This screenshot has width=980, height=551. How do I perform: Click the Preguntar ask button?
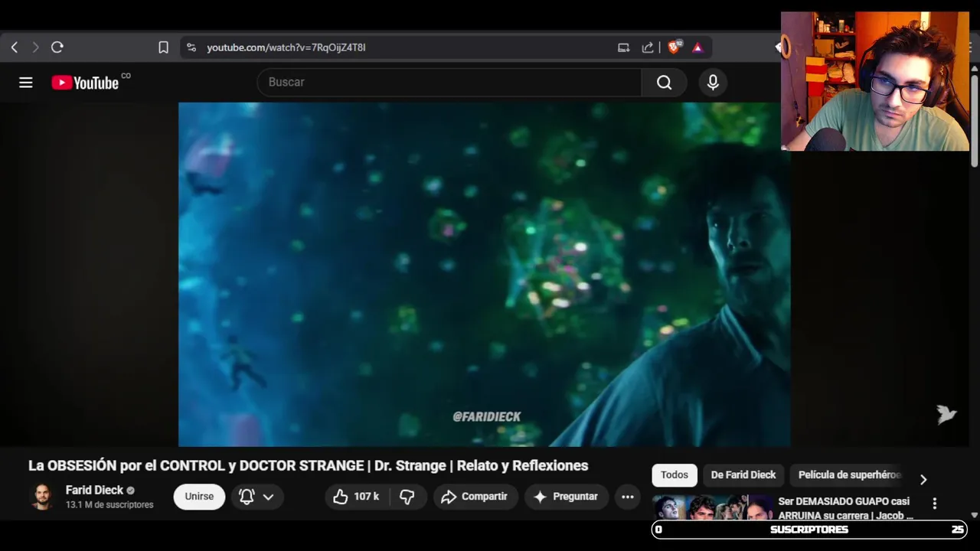click(567, 497)
